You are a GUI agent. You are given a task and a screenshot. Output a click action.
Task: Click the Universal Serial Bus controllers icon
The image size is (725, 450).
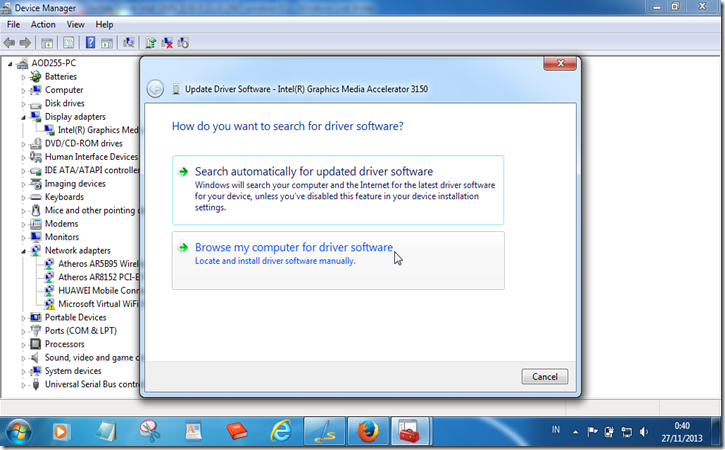(x=36, y=384)
